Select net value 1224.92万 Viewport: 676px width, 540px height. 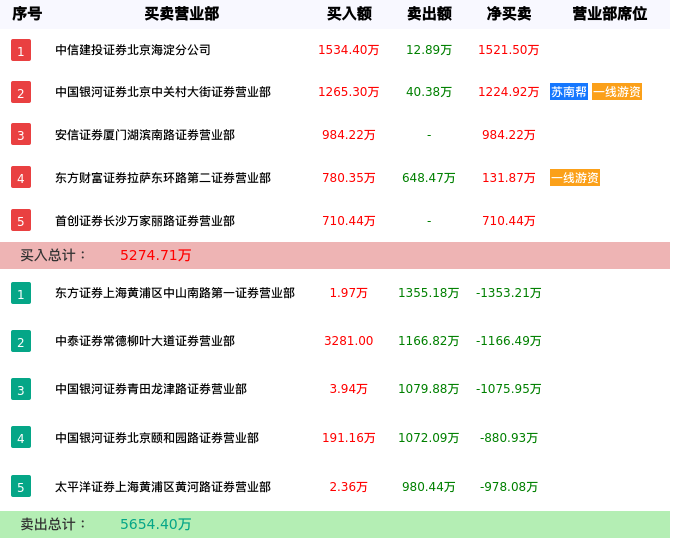point(509,92)
